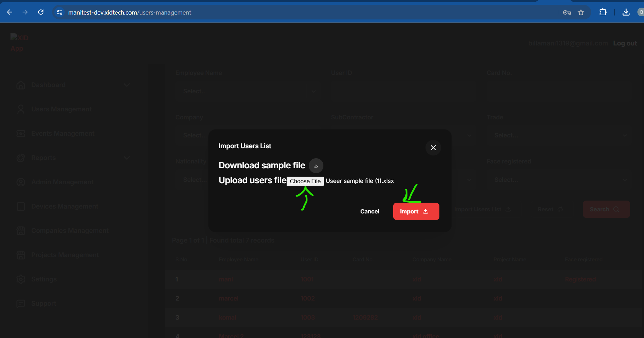Viewport: 644px width, 338px height.
Task: Open Users Management in sidebar
Action: coord(61,109)
